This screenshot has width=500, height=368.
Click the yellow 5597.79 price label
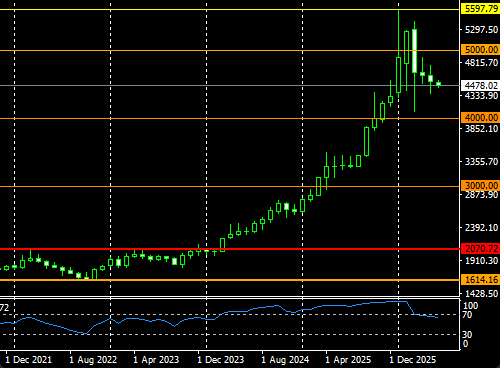click(480, 9)
